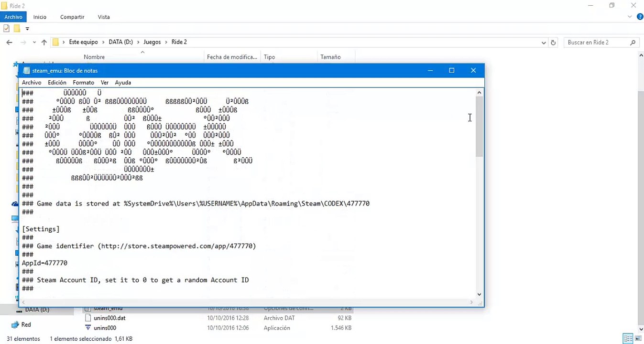
Task: Select the unins000.dat file
Action: [109, 318]
